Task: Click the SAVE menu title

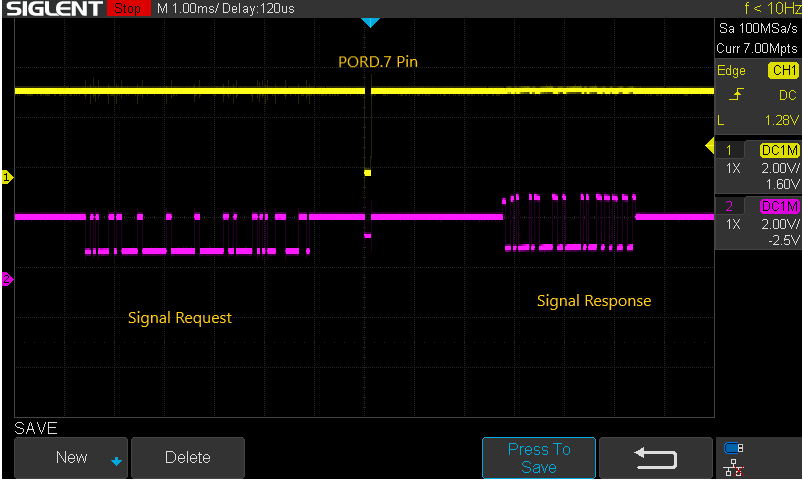Action: tap(35, 428)
